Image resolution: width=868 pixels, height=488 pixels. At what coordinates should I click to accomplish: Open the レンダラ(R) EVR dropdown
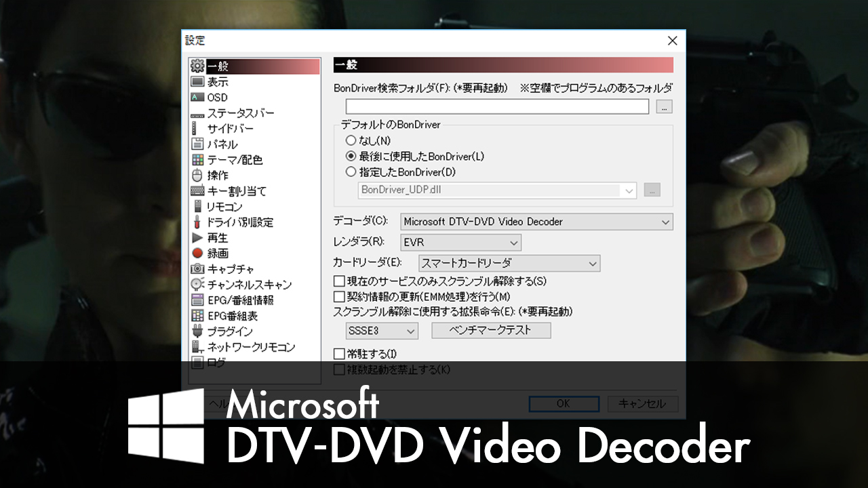460,242
